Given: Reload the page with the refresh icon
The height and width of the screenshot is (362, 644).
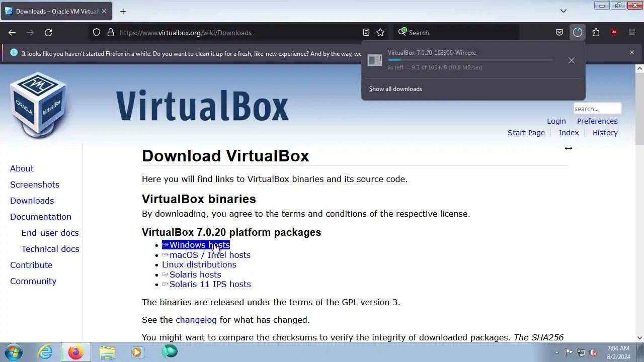Looking at the screenshot, I should pos(48,33).
